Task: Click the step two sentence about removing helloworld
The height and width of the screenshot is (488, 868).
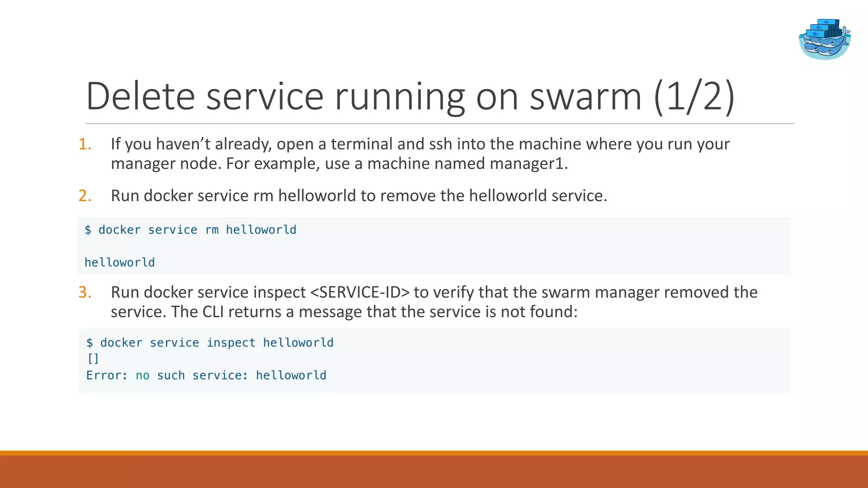Action: coord(359,196)
